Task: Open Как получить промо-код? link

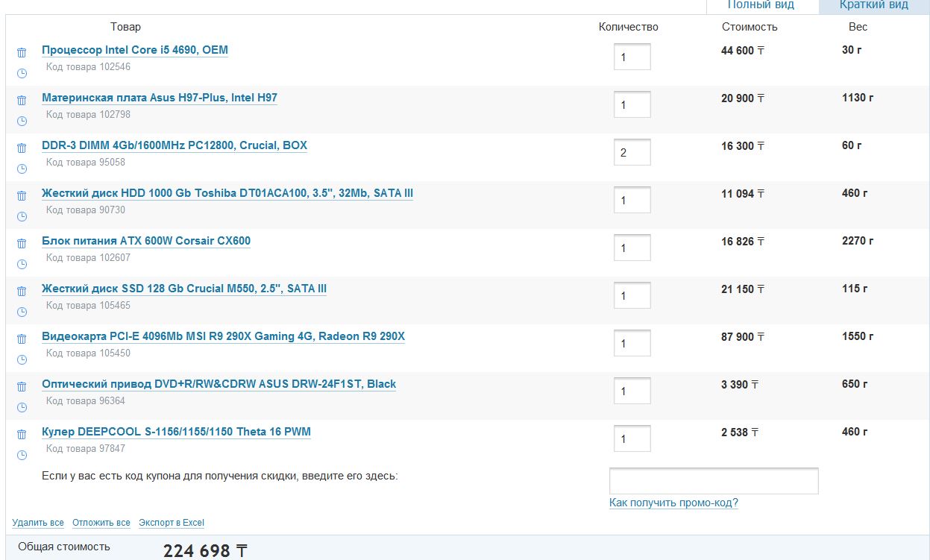Action: pos(673,503)
